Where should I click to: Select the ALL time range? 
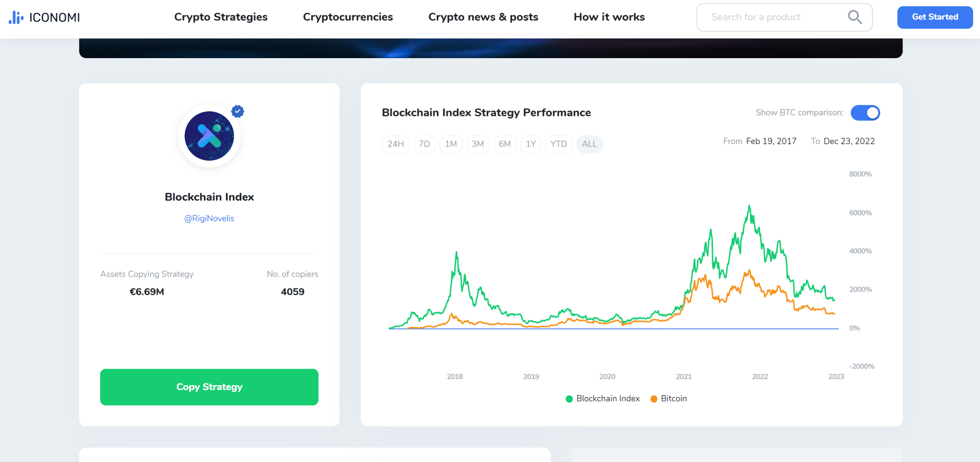[590, 144]
